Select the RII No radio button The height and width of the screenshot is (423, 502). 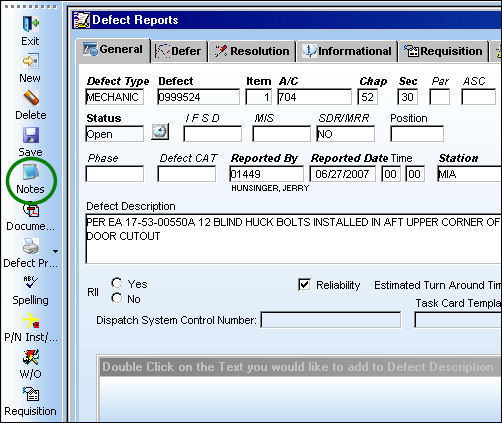[x=117, y=298]
